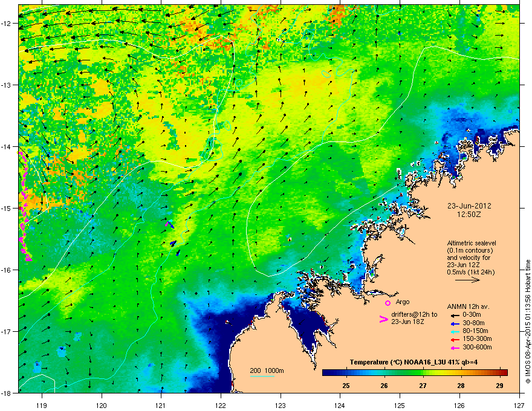Click the 'ANMN 12h av.' heading
The image size is (532, 411).
coord(468,306)
